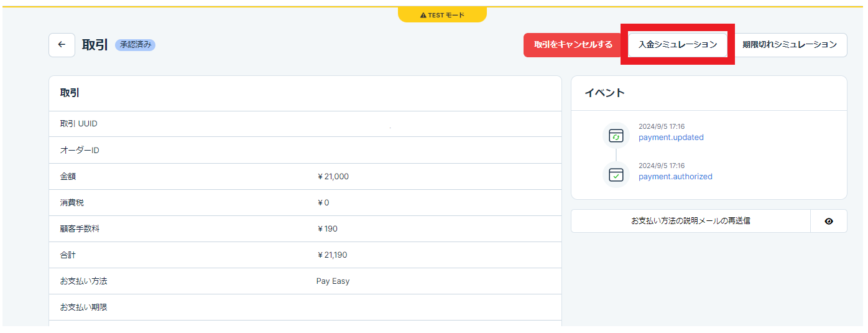Resend the お支払い方法の説明メール
868x333 pixels.
(x=690, y=221)
